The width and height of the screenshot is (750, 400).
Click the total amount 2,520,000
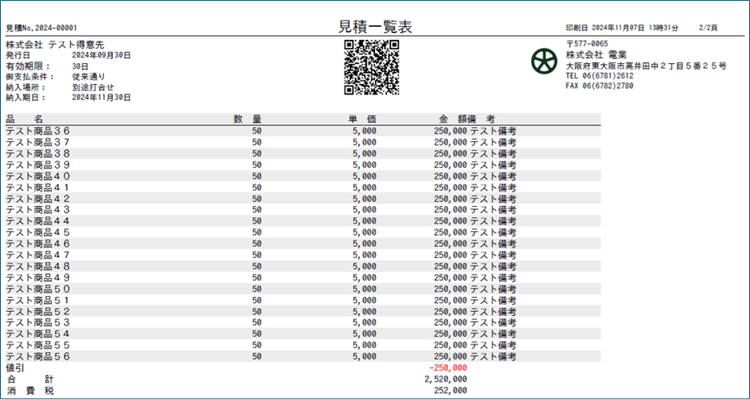pos(445,379)
